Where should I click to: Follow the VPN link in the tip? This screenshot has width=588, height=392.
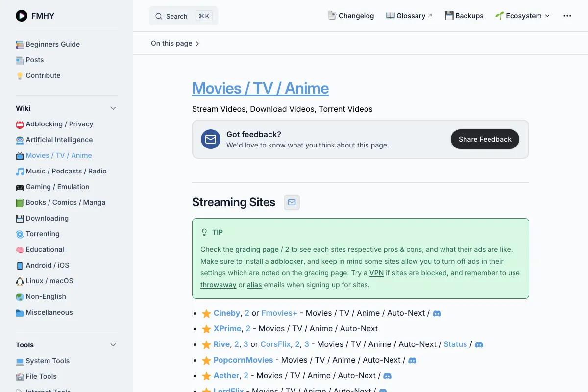(376, 273)
